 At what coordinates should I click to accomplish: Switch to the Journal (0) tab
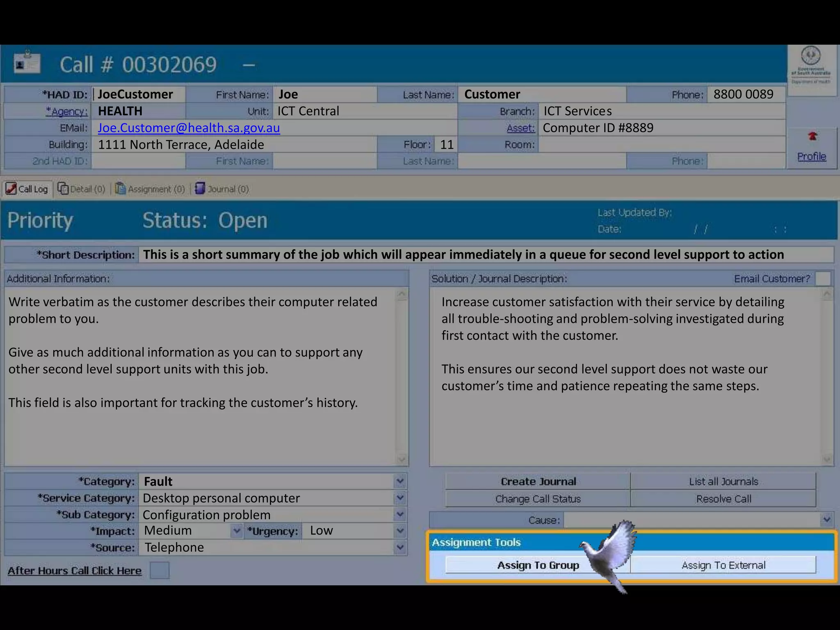[x=228, y=189]
